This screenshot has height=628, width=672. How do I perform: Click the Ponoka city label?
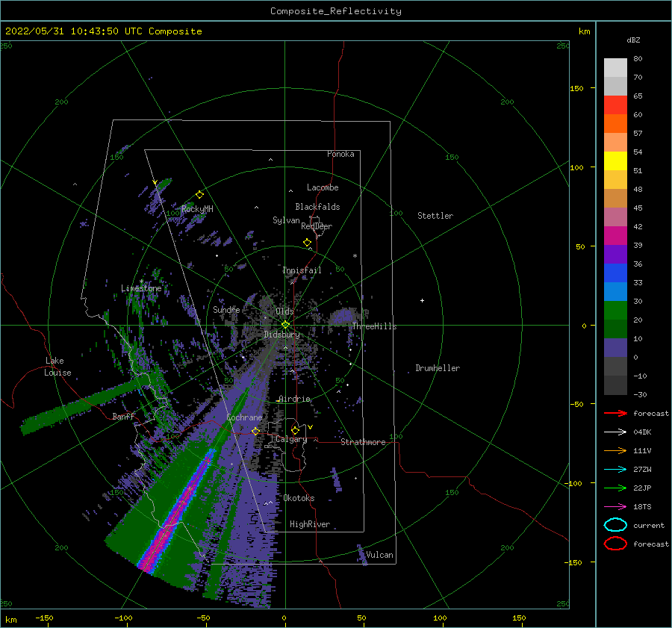point(340,154)
